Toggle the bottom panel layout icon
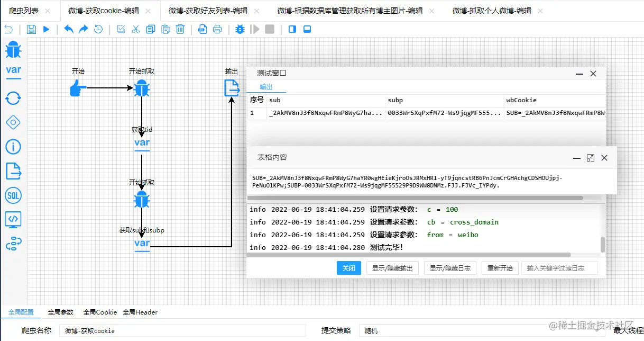Viewport: 644px width, 341px height. (x=307, y=29)
